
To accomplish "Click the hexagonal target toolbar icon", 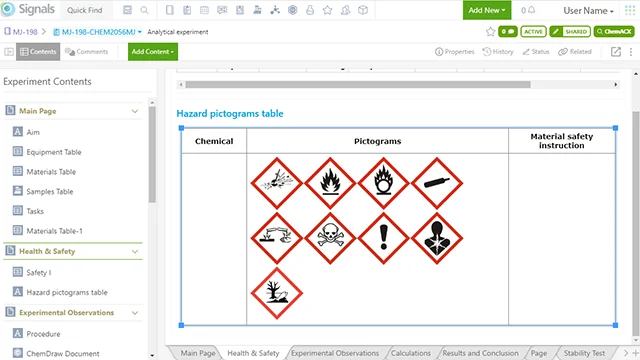I will pos(292,10).
